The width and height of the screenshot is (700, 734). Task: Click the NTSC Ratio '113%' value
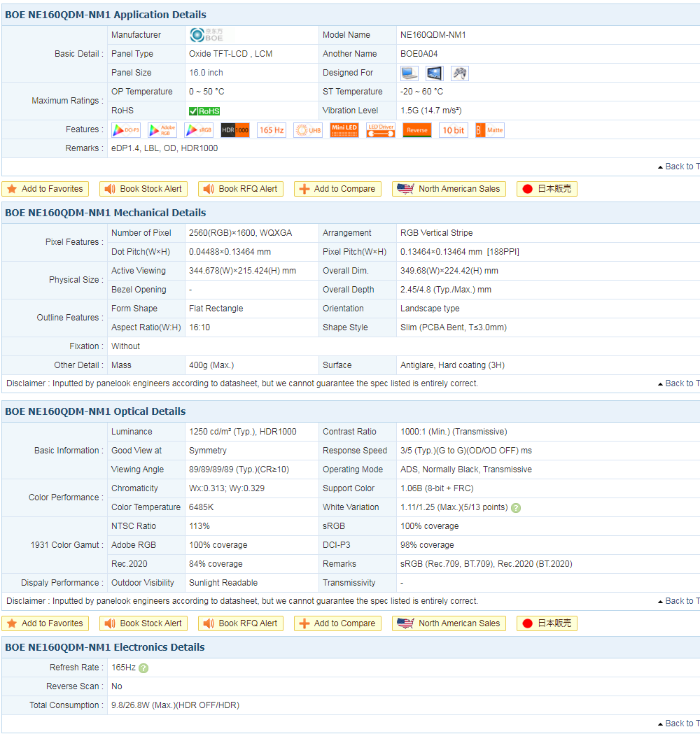pyautogui.click(x=199, y=526)
